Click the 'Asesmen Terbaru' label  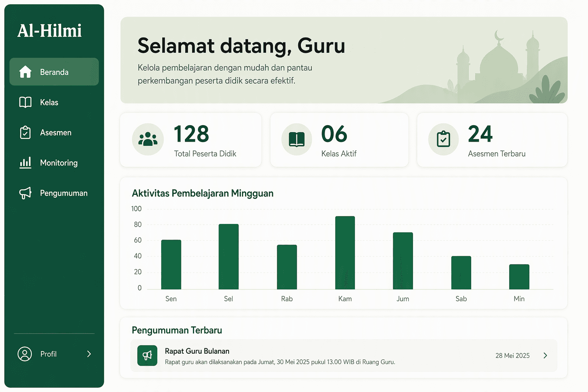[x=497, y=154]
